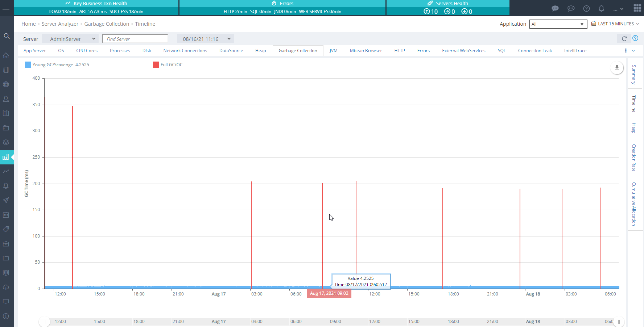Open the Last 15 Minutes time range
This screenshot has height=327, width=644.
click(615, 24)
